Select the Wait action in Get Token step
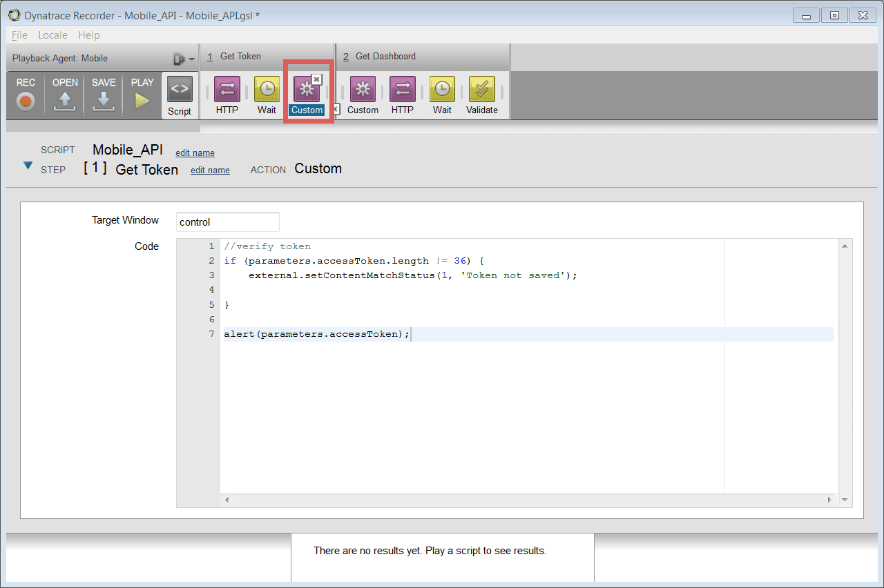This screenshot has width=884, height=588. coord(267,95)
